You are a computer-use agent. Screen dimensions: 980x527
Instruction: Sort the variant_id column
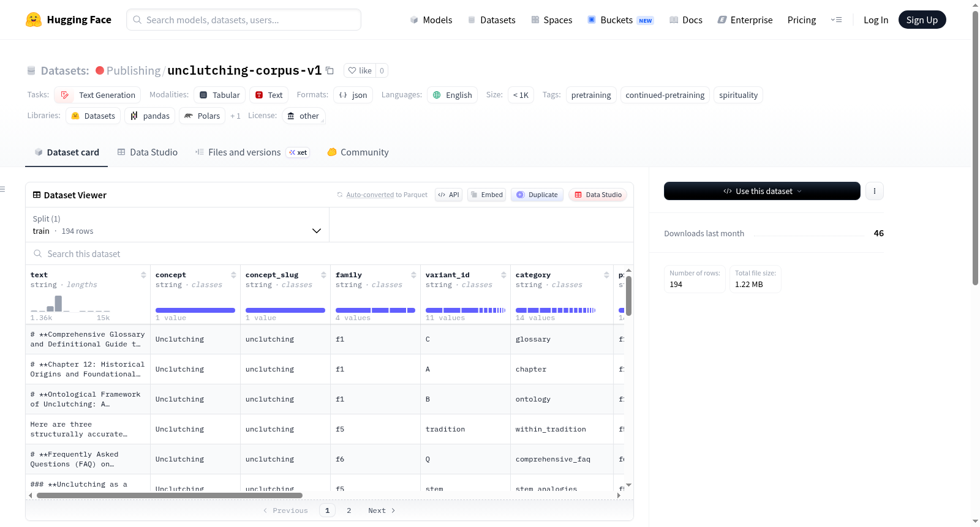pyautogui.click(x=503, y=275)
